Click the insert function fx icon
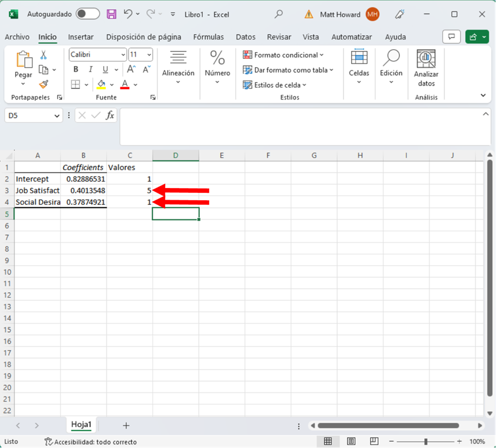The image size is (496, 448). [x=110, y=115]
